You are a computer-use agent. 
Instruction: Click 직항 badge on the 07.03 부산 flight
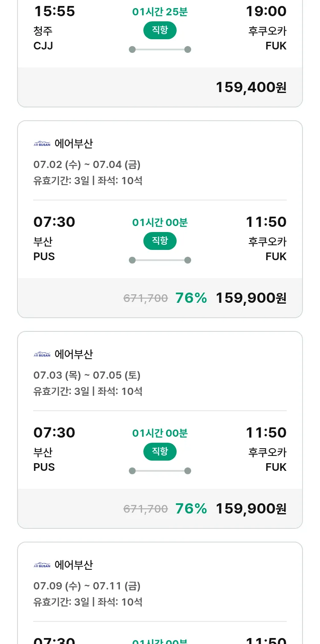(x=160, y=452)
